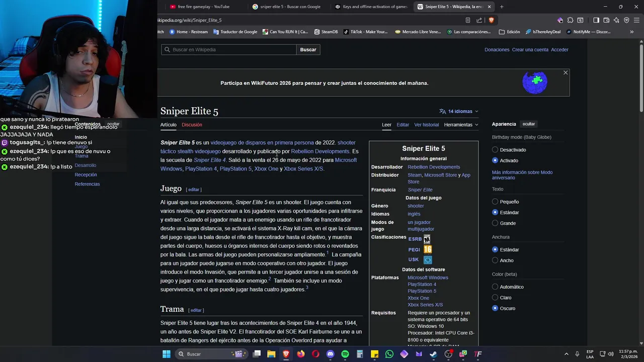
Task: Open the Discusión tab
Action: click(x=192, y=125)
